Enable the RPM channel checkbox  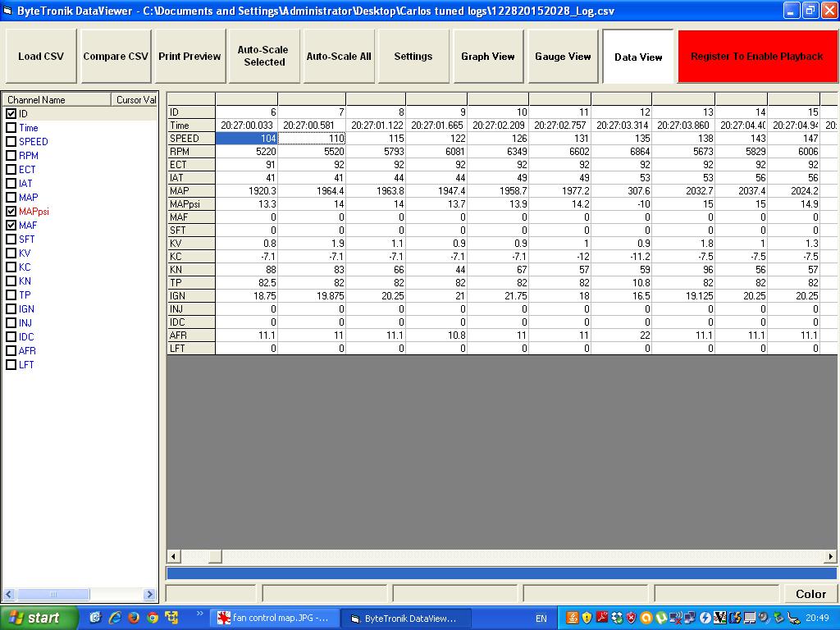coord(11,156)
